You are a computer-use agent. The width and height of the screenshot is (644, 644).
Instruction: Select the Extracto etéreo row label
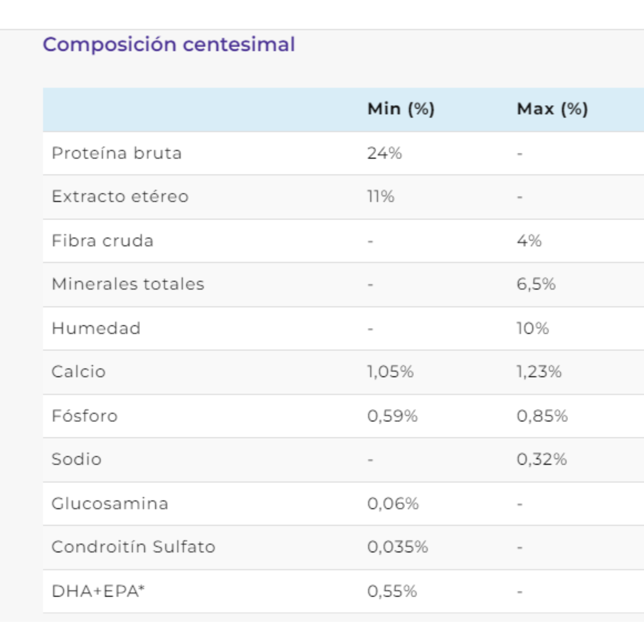(x=120, y=197)
